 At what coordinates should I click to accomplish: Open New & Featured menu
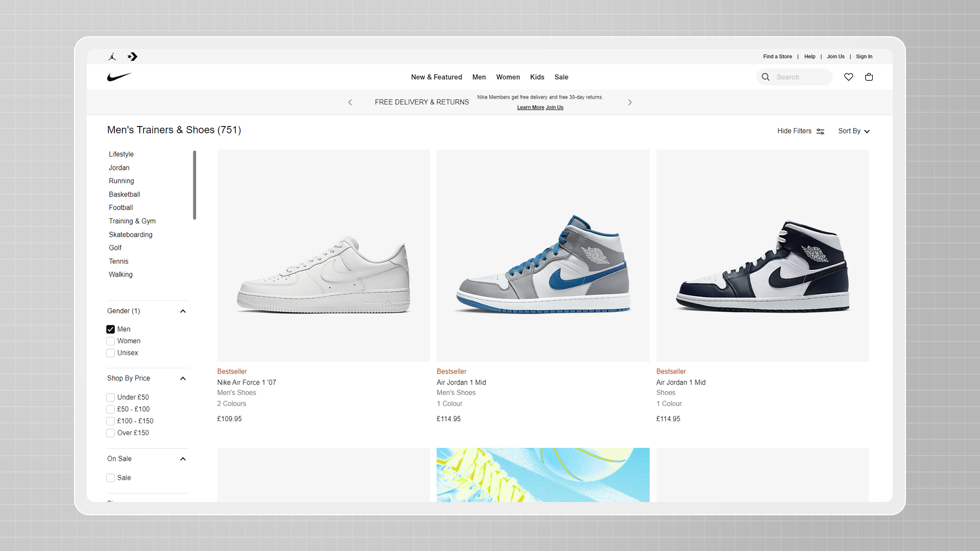coord(436,77)
